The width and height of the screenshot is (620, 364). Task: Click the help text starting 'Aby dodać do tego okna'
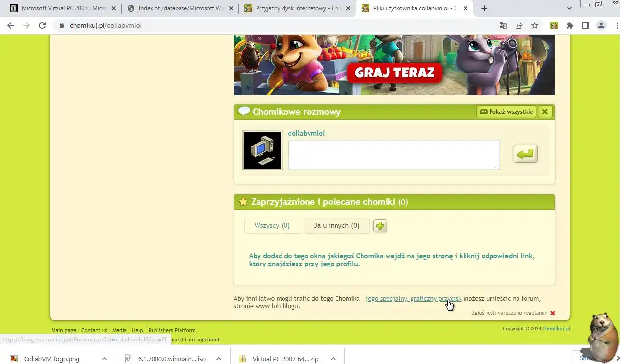click(x=391, y=260)
